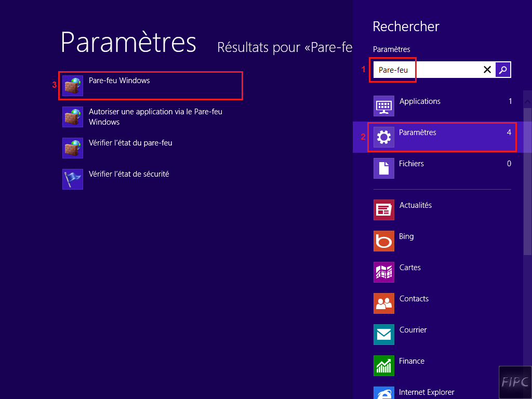Image resolution: width=532 pixels, height=399 pixels.
Task: Open the Pare-feu Windows firewall icon
Action: [x=73, y=86]
